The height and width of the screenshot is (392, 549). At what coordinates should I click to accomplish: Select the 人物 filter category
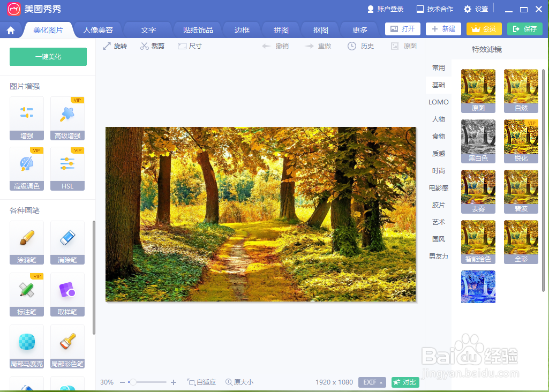[438, 119]
